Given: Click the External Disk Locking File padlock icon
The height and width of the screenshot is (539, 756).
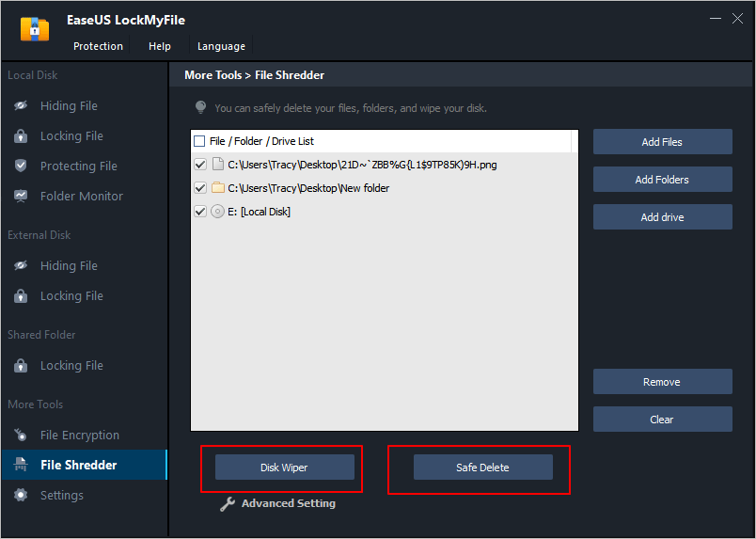Looking at the screenshot, I should click(21, 296).
